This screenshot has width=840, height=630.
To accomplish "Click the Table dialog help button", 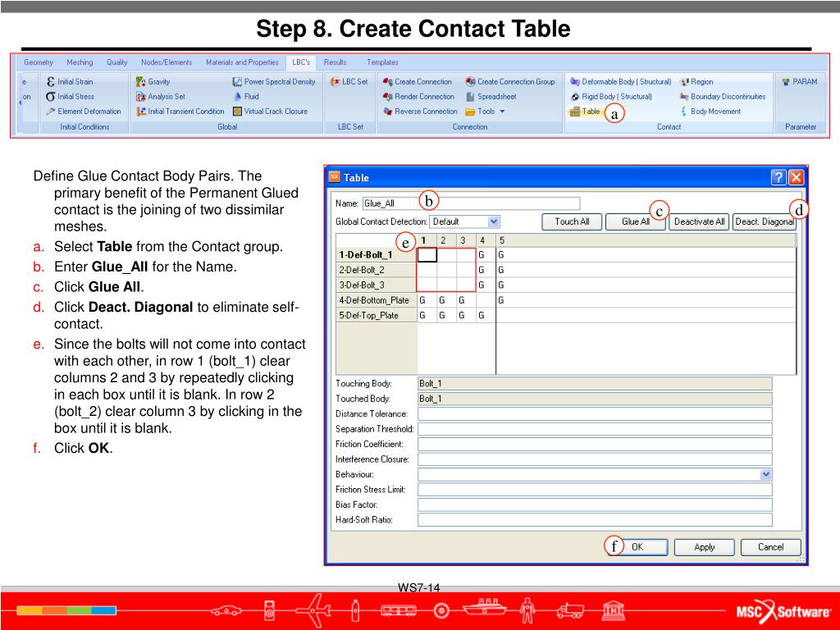I will point(778,177).
